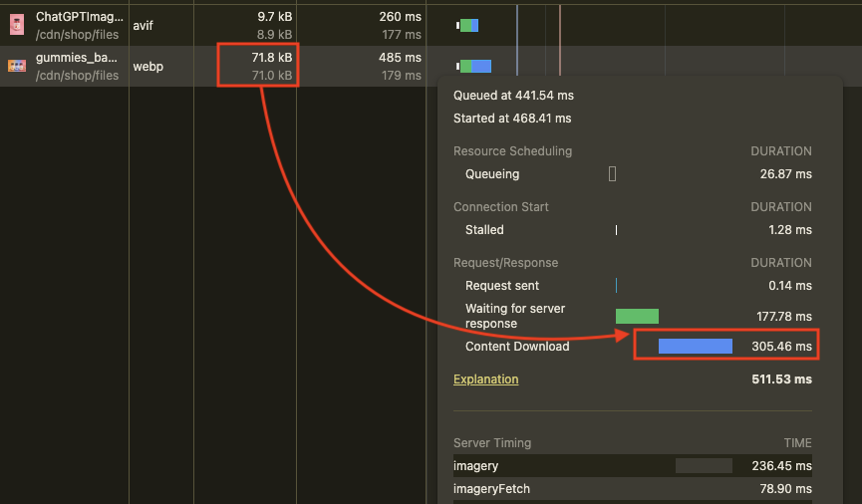Select the ChatGPTImag... request name

[80, 17]
